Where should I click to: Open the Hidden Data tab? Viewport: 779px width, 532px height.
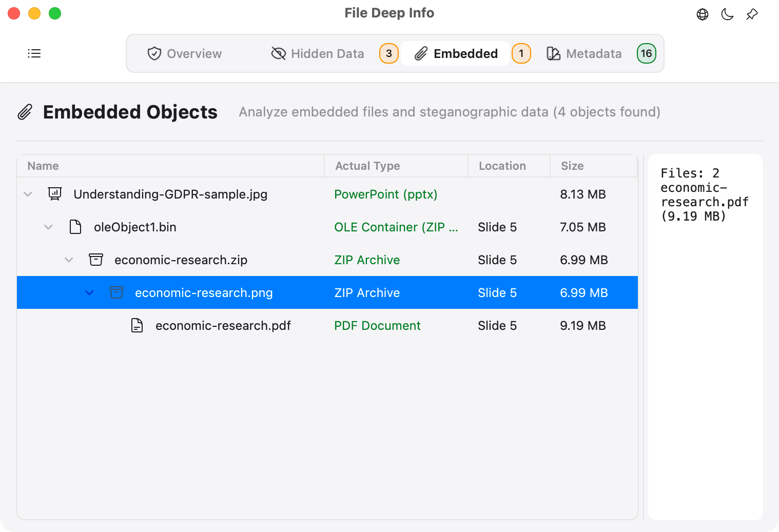[x=318, y=53]
